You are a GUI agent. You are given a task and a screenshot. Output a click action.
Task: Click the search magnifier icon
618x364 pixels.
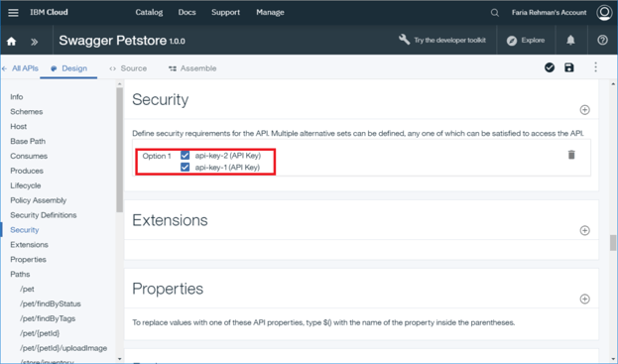[x=495, y=13]
